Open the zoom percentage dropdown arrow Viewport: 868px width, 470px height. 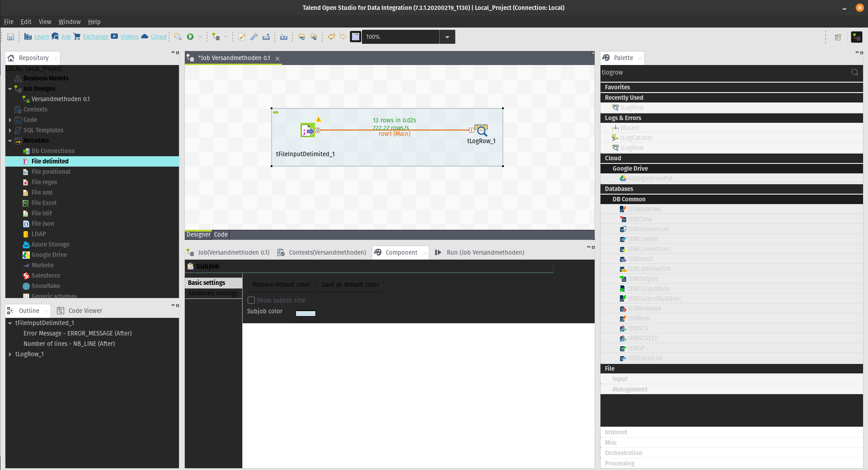tap(447, 37)
